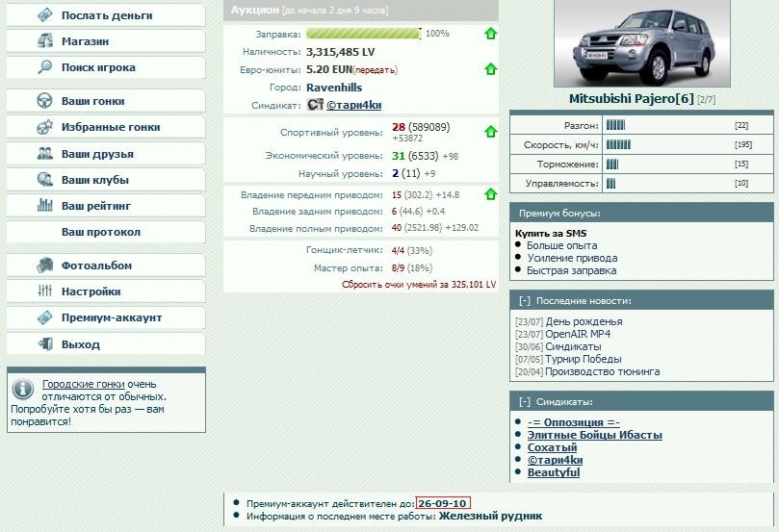Open the День рожденья news item
779x532 pixels.
click(x=584, y=321)
